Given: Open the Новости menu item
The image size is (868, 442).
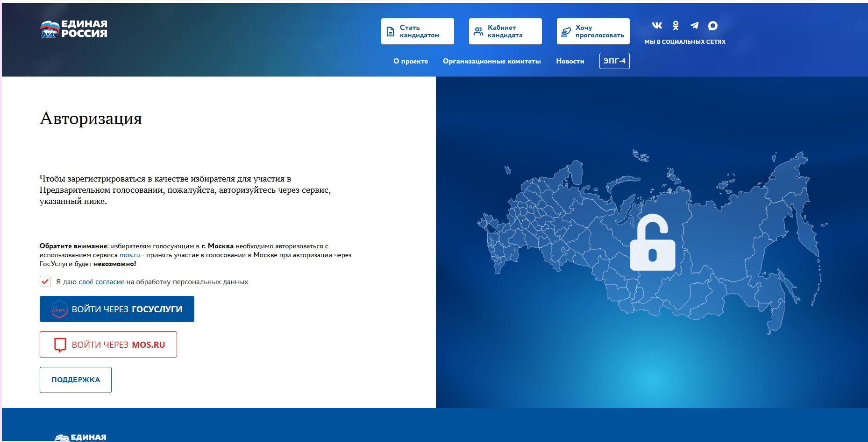Looking at the screenshot, I should pos(570,61).
